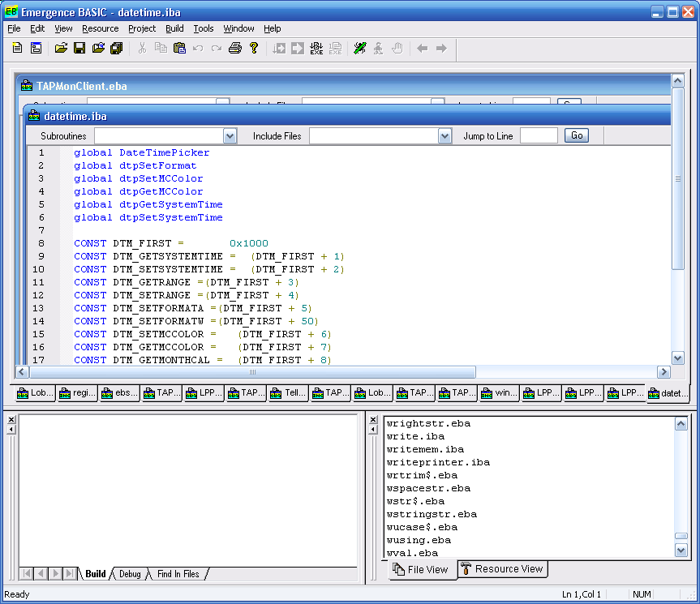Screen dimensions: 700x604
Task: Click the New file toolbar icon
Action: (x=17, y=49)
